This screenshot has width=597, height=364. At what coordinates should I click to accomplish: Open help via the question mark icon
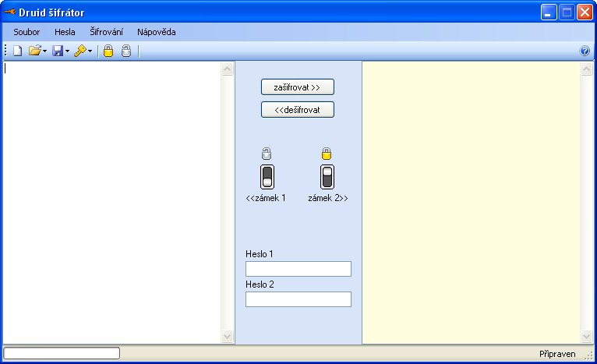[585, 51]
